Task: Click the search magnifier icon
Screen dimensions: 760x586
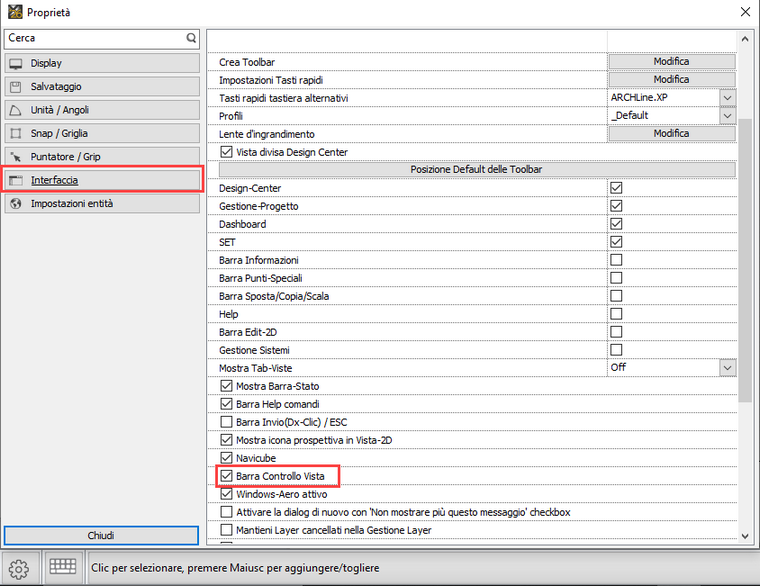Action: click(191, 38)
